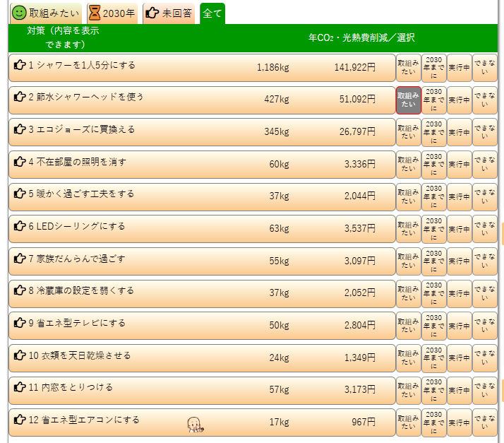Click the hourglass icon on 2030年 tab
The image size is (504, 443).
tap(95, 13)
